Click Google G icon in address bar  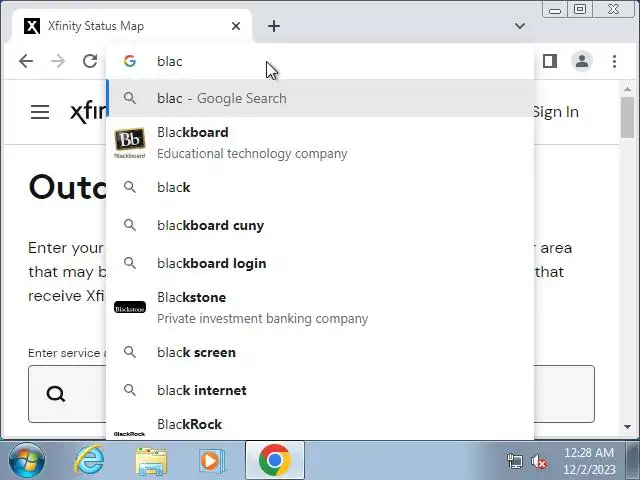click(x=130, y=61)
